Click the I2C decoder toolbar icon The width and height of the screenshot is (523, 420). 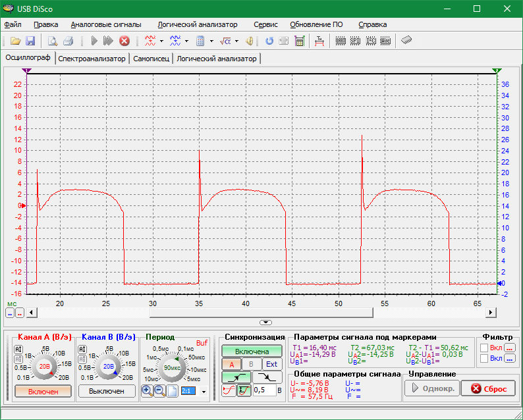(370, 41)
